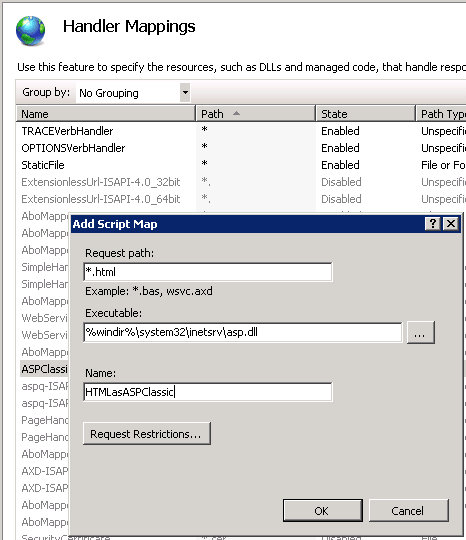Open the Group by dropdown arrow
The image size is (466, 540).
coord(185,92)
